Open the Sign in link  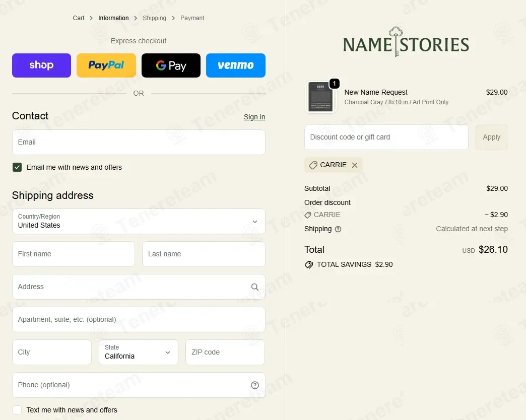254,117
